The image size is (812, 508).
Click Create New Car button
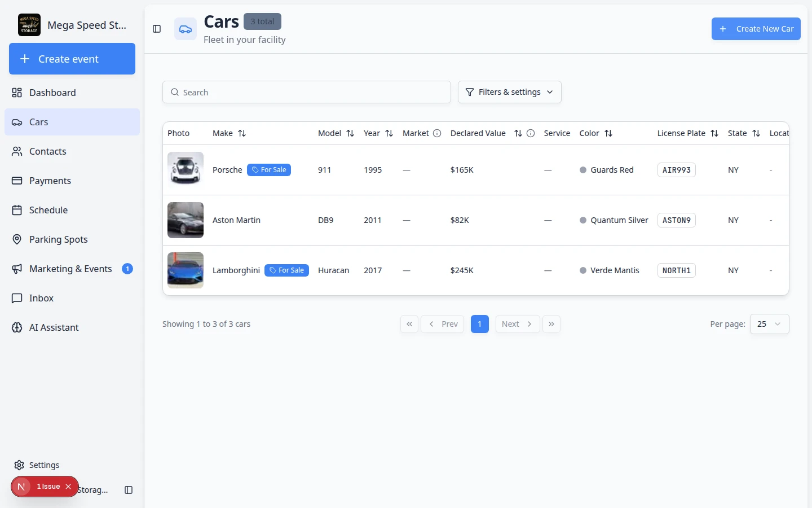coord(756,29)
